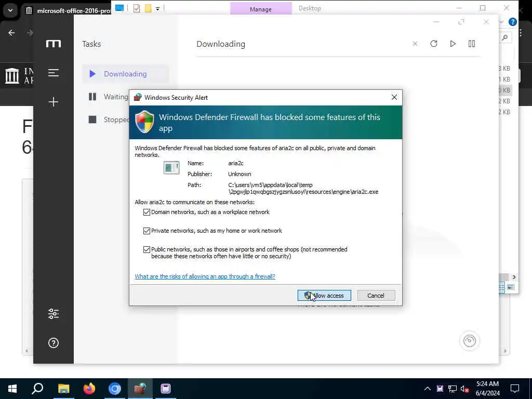The height and width of the screenshot is (399, 532).
Task: Add a new task with the plus icon
Action: (54, 102)
